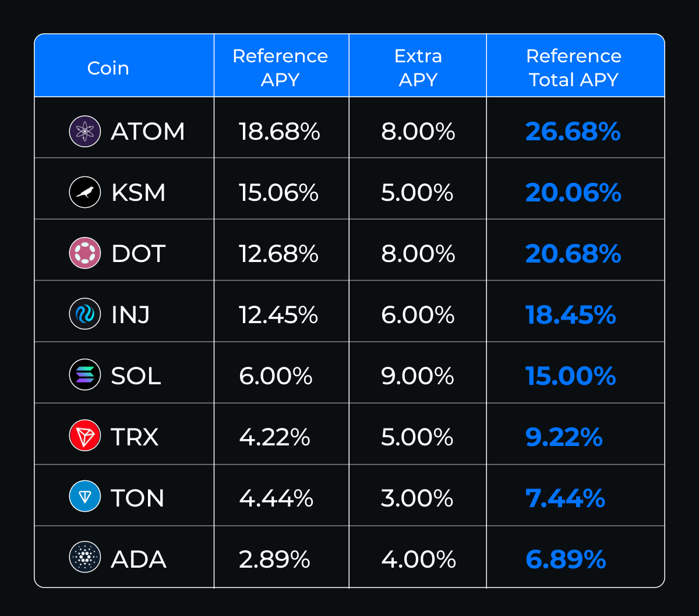
Task: Click the TRX coin name
Action: click(135, 437)
